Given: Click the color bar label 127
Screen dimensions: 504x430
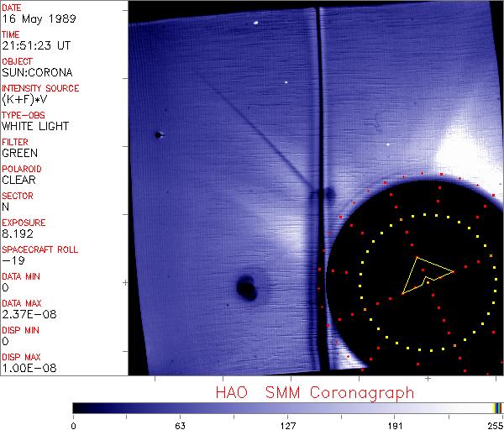Looking at the screenshot, I should (x=287, y=426).
